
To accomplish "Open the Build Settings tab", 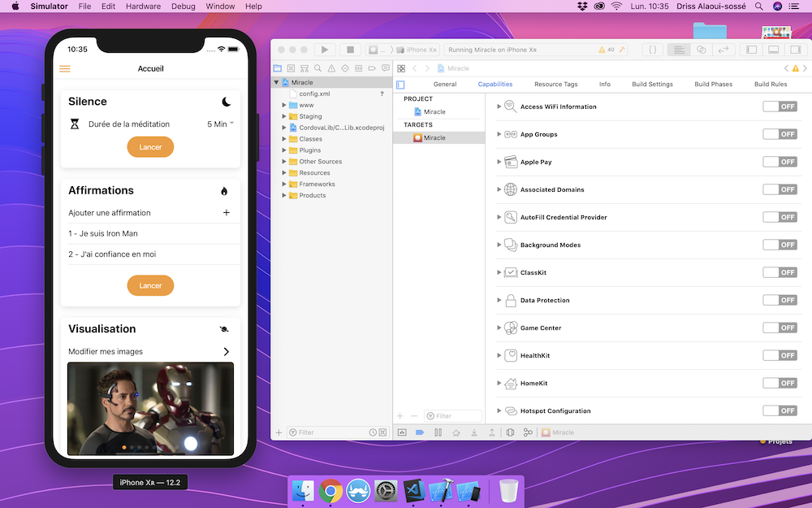I will [653, 84].
